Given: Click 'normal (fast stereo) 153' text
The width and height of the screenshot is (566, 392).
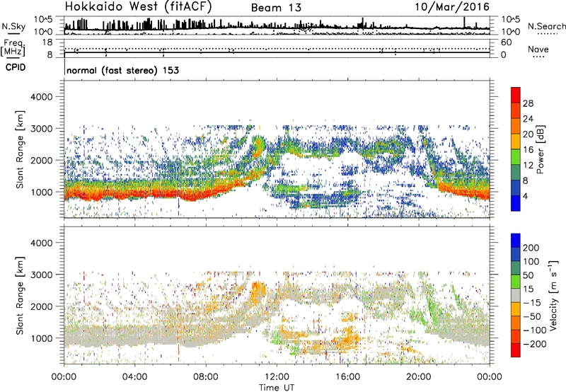Looking at the screenshot, I should point(122,70).
